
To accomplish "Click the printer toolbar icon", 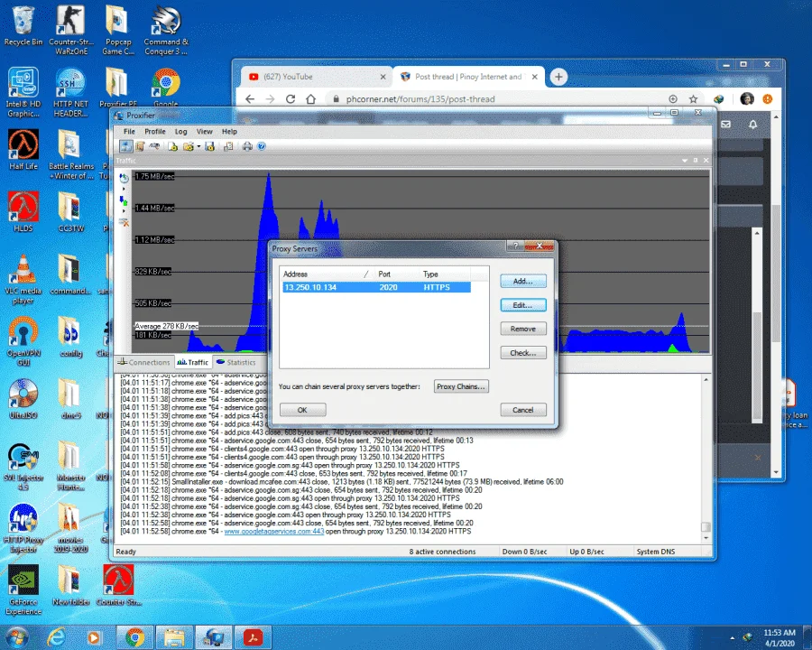I will tap(247, 146).
